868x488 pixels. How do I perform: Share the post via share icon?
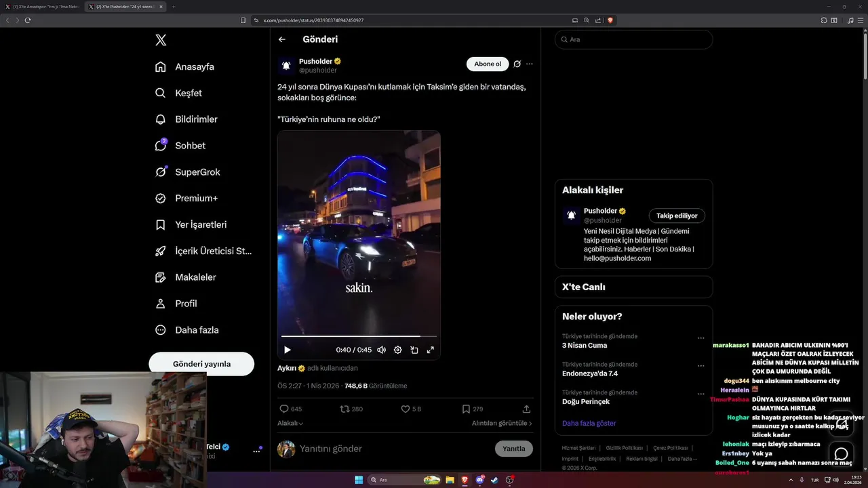(x=526, y=409)
